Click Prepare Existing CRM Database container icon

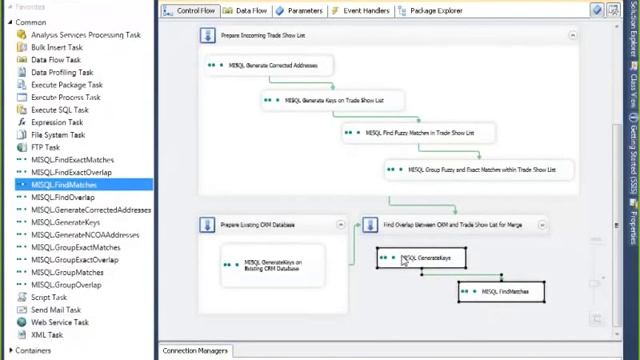[x=207, y=225]
